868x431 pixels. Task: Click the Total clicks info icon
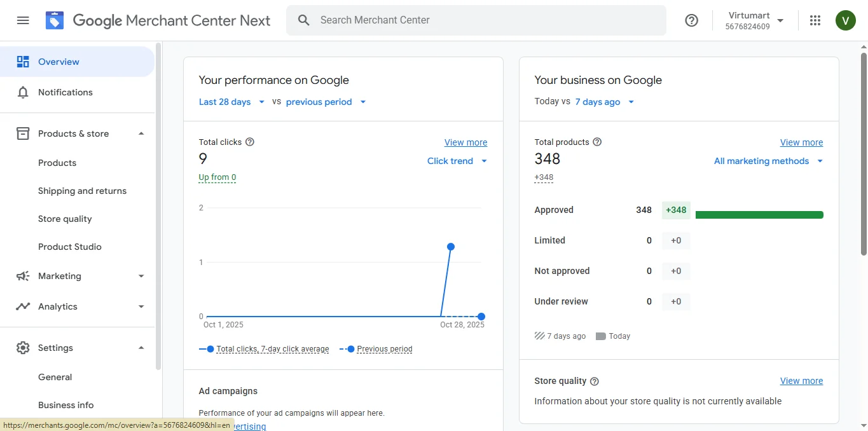pos(250,142)
